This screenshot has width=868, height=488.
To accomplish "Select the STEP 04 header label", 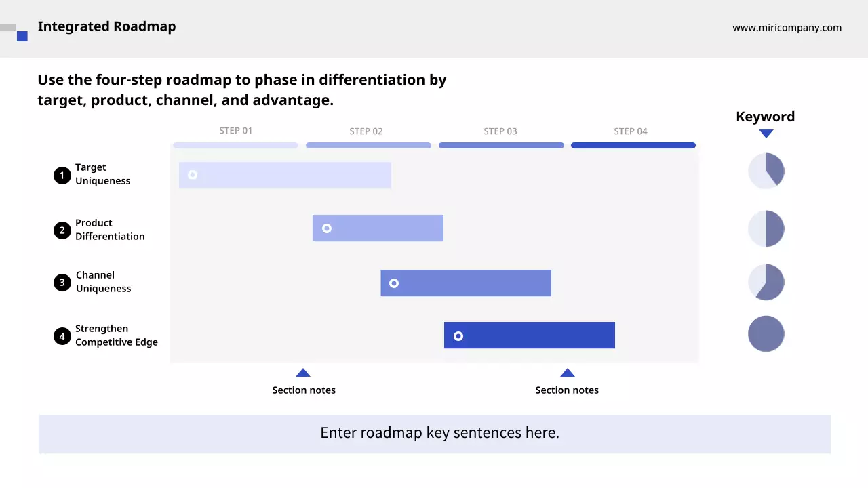I will pos(631,131).
